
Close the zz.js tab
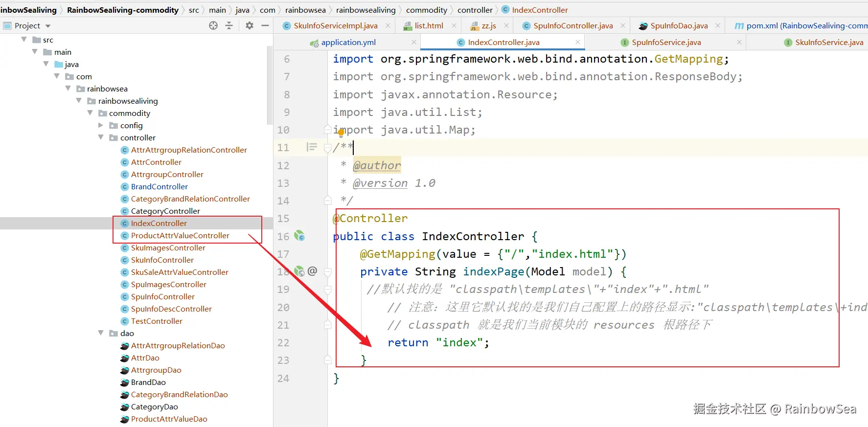(506, 25)
